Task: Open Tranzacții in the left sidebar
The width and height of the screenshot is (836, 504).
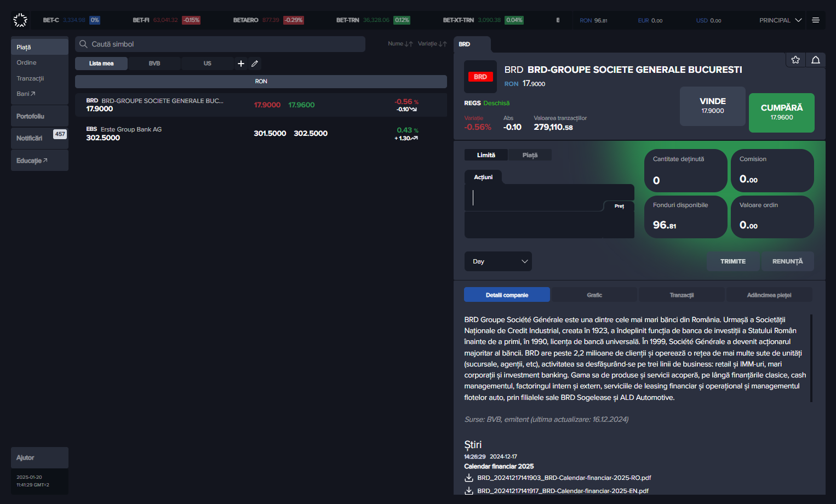Action: click(39, 78)
